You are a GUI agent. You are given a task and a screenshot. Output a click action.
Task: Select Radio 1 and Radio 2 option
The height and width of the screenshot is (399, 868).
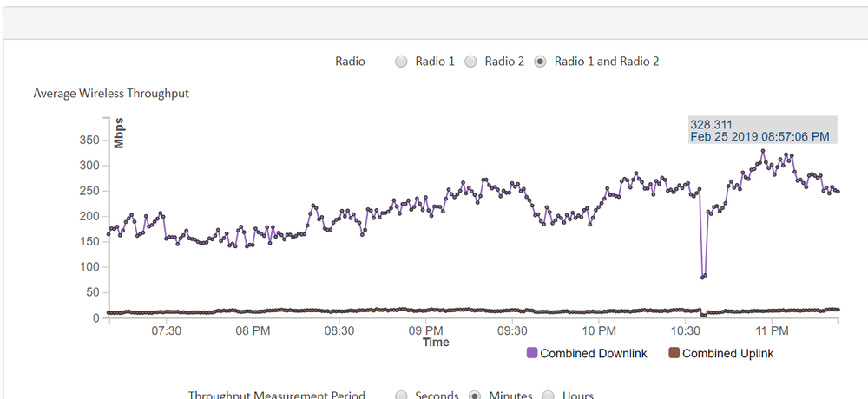pyautogui.click(x=540, y=62)
